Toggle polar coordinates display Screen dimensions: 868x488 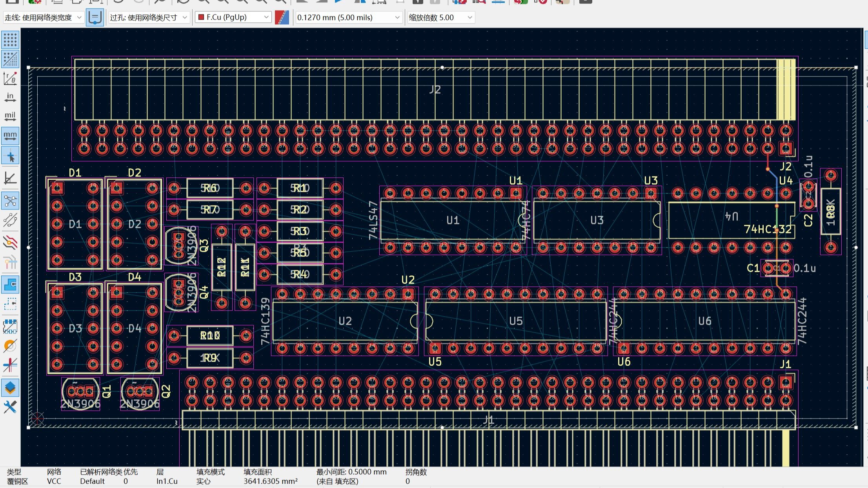point(10,78)
